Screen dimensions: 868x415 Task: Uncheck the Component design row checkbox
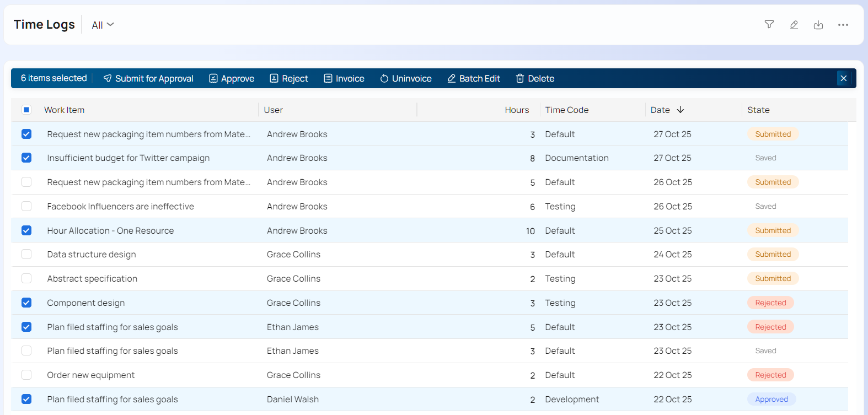click(x=26, y=303)
